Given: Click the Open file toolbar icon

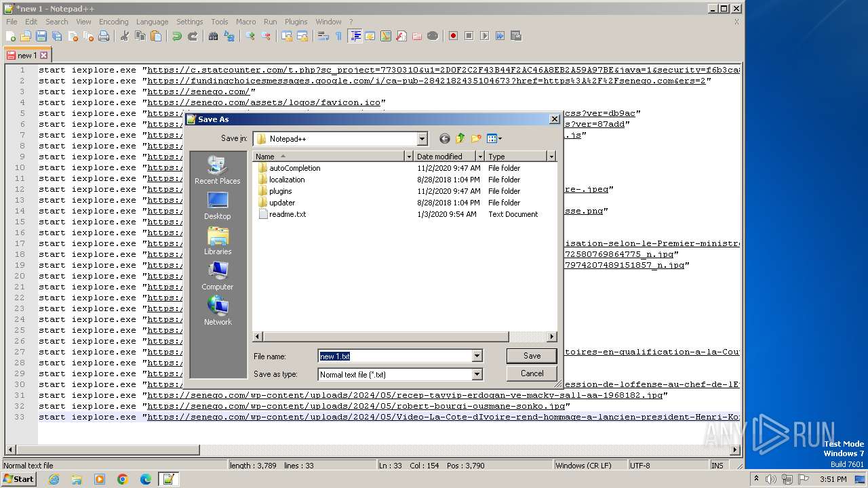Looking at the screenshot, I should tap(26, 36).
